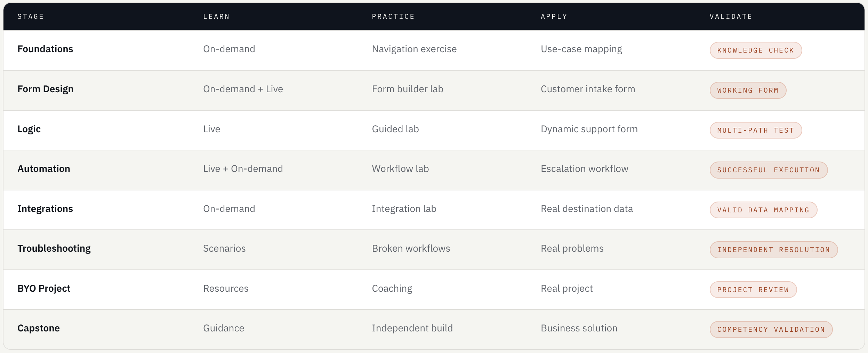Screen dimensions: 868x353
Task: Click the 'Business solution' cell
Action: (x=579, y=328)
